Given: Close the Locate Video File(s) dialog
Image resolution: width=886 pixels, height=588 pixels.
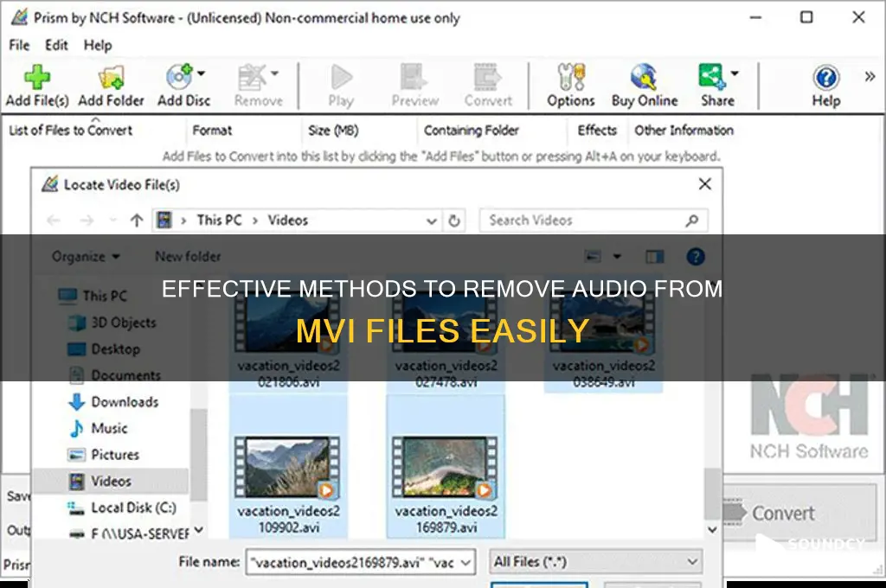Looking at the screenshot, I should click(704, 184).
